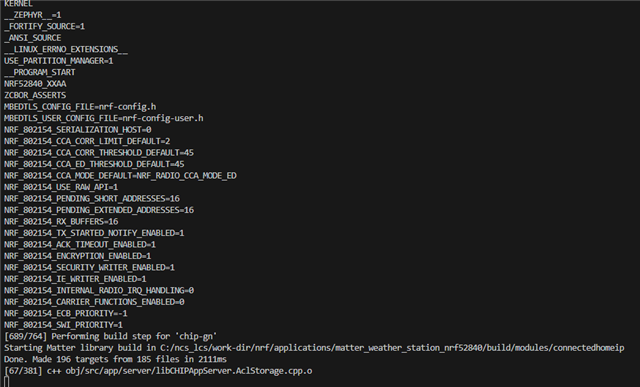Screen dimensions: 640x387
Task: Click the USE_PARTITION_MANAGER=1 line
Action: (58, 61)
